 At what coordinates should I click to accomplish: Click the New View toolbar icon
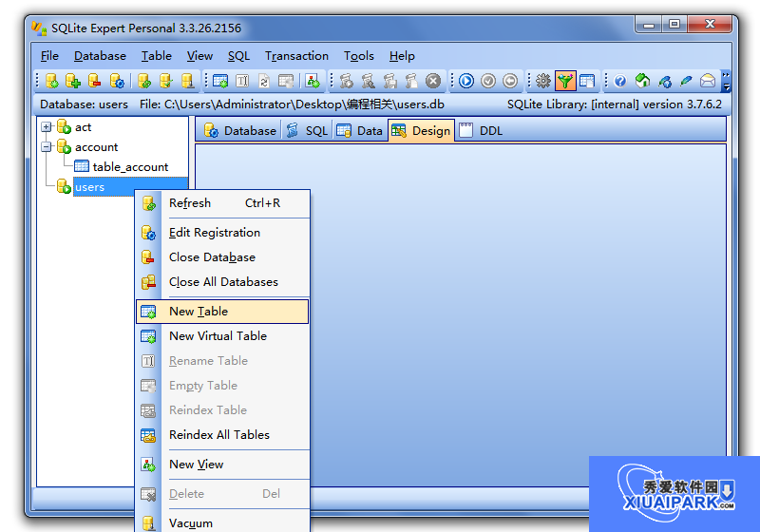pyautogui.click(x=313, y=81)
